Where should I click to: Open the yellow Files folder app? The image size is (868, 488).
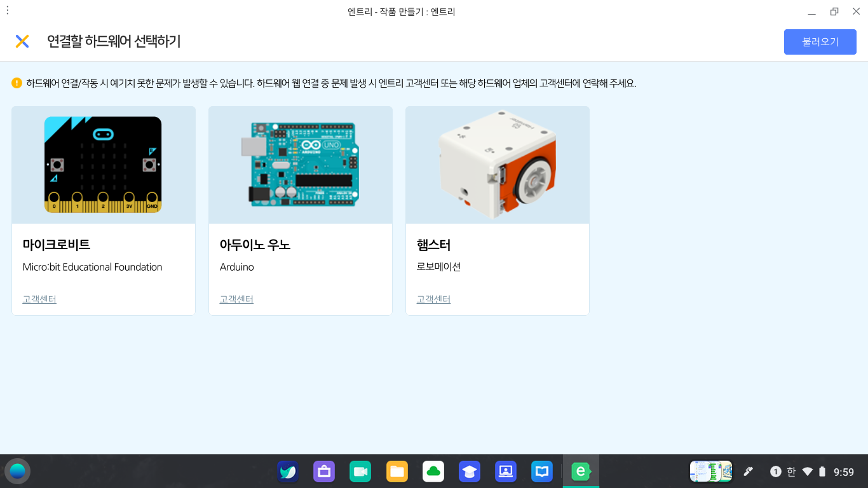click(x=397, y=471)
